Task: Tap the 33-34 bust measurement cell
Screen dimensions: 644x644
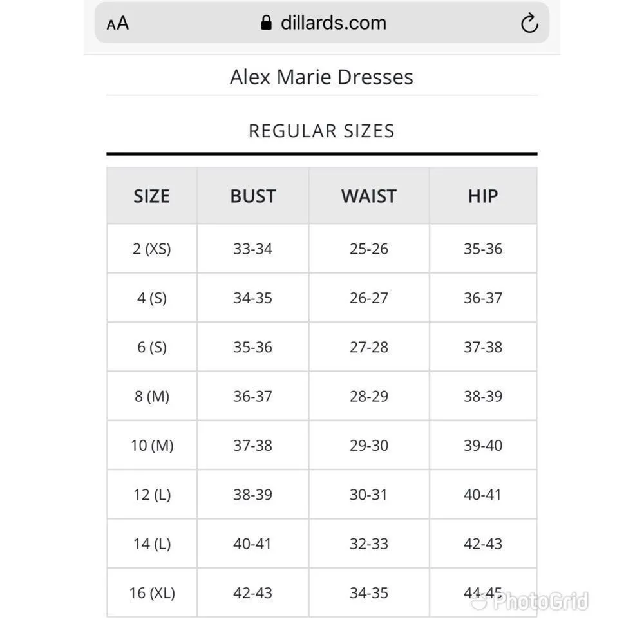Action: [253, 249]
